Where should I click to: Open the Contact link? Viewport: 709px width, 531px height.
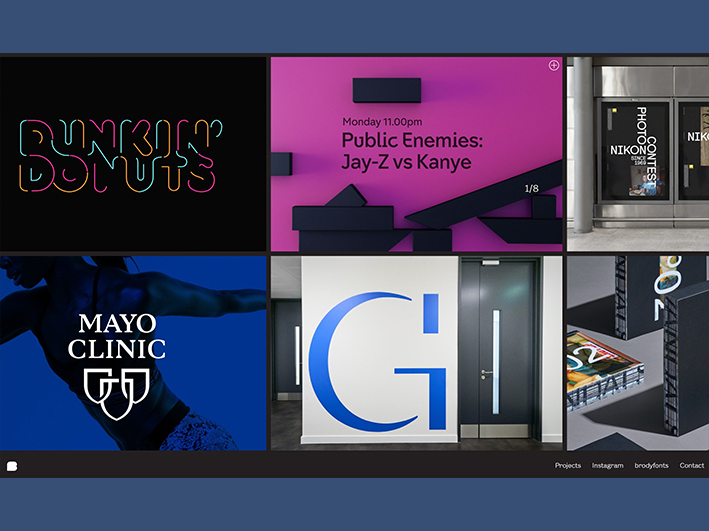pyautogui.click(x=691, y=465)
